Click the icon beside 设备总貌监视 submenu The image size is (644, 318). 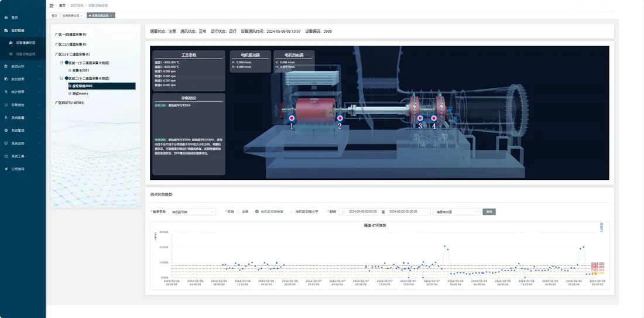click(11, 54)
